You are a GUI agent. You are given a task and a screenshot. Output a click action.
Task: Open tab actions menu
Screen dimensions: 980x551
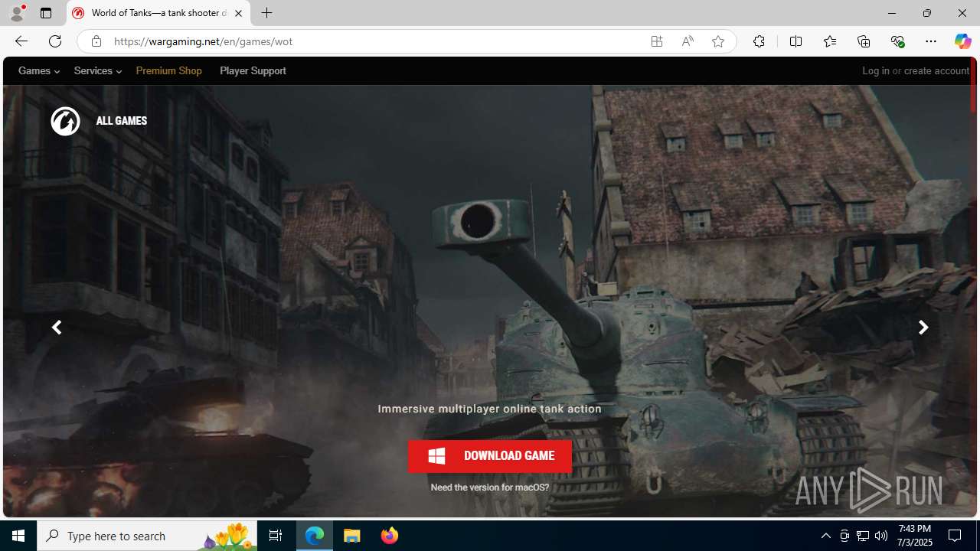(x=46, y=13)
